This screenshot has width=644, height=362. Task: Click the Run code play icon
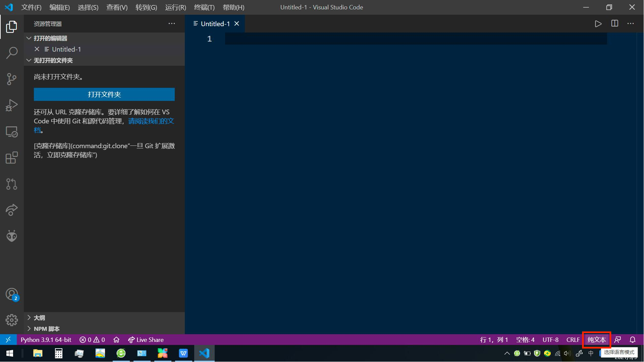tap(598, 24)
